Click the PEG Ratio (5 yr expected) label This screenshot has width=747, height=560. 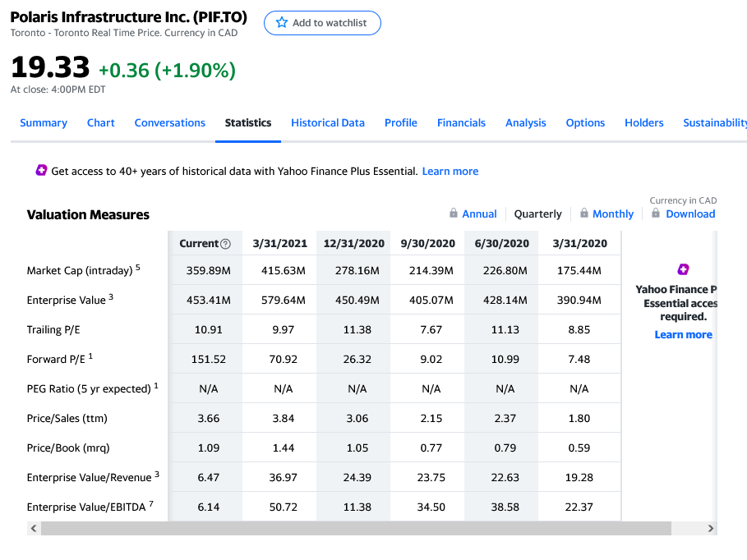[x=92, y=388]
